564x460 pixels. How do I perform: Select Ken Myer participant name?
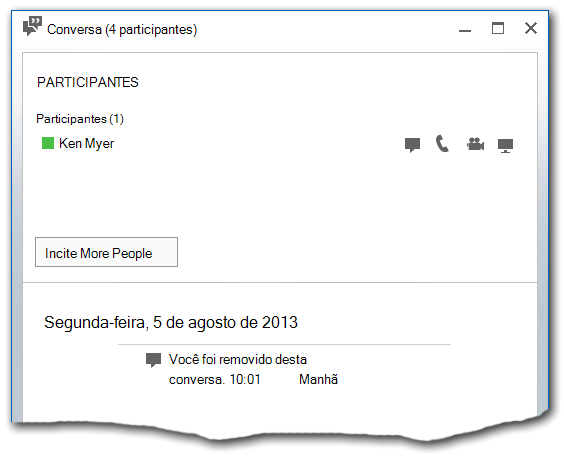coord(87,143)
